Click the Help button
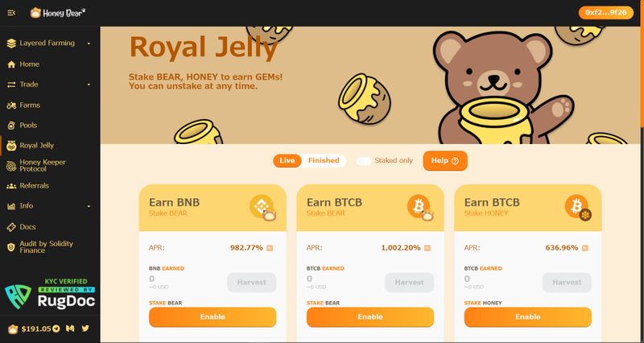The width and height of the screenshot is (644, 343). [x=445, y=160]
